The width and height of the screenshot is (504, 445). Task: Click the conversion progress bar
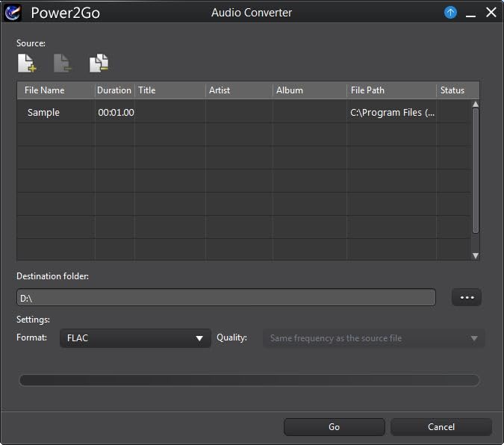[x=249, y=381]
